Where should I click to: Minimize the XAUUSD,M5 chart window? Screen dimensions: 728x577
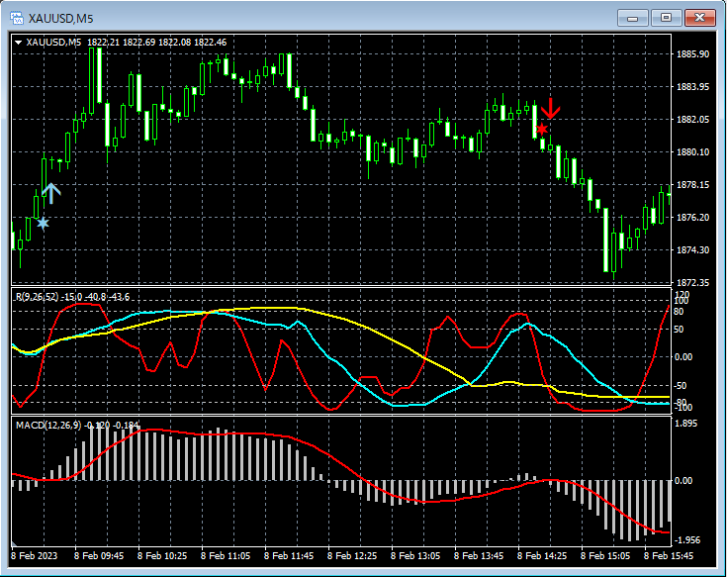coord(632,18)
